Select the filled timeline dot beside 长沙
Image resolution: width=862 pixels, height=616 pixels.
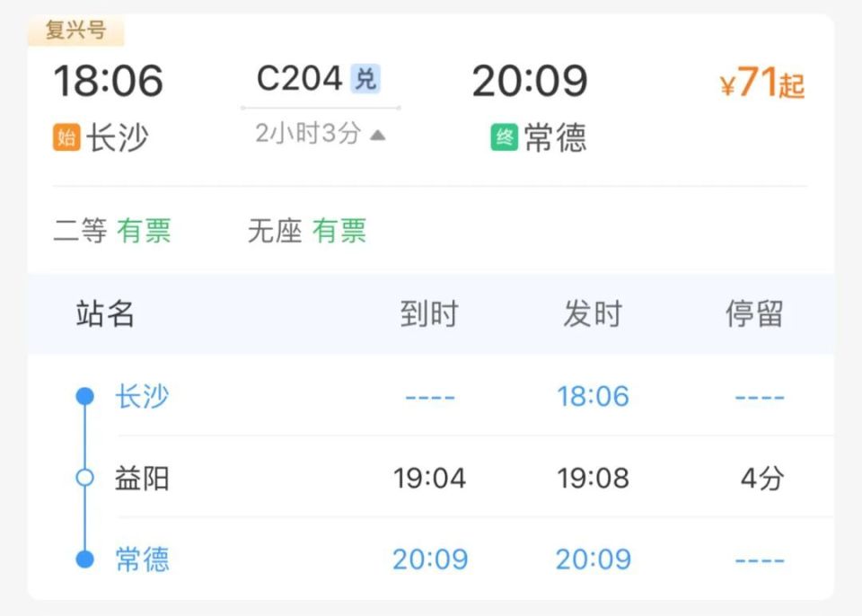pyautogui.click(x=84, y=396)
